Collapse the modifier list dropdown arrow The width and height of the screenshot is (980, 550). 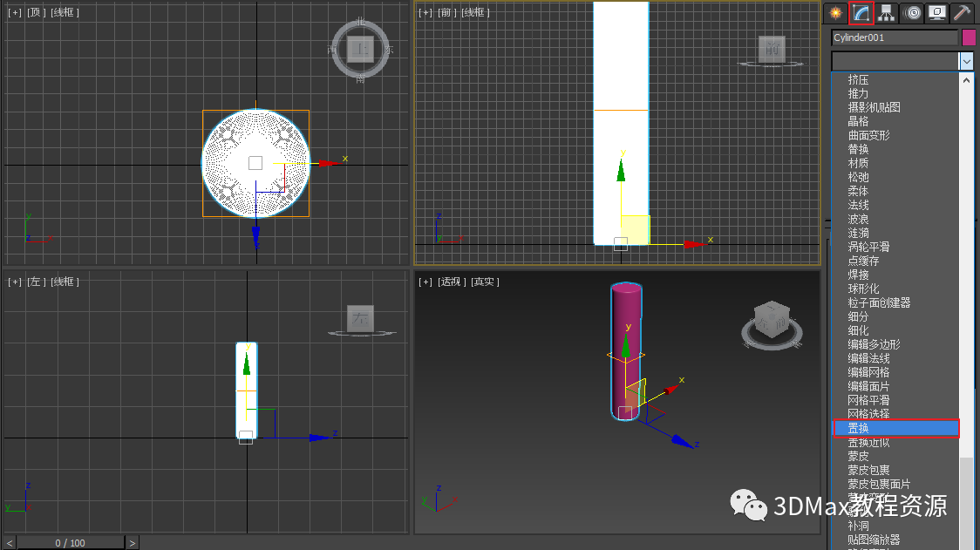(967, 61)
